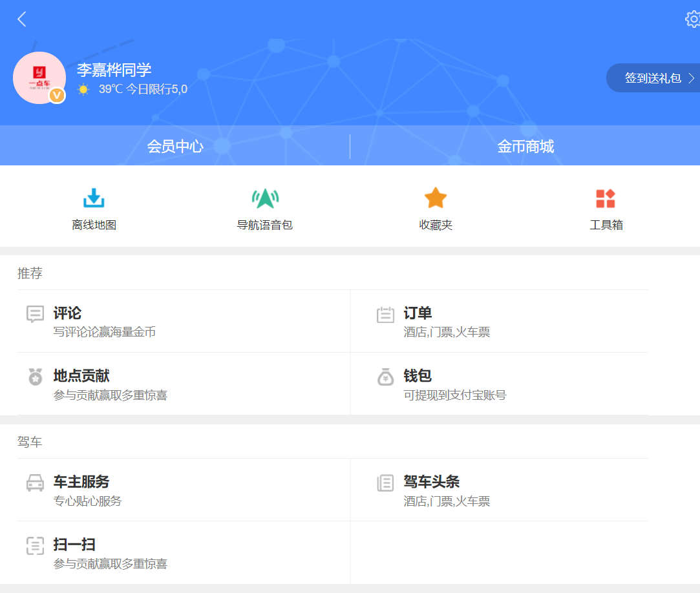The height and width of the screenshot is (593, 700).
Task: Open the toolbox icon
Action: coord(606,198)
